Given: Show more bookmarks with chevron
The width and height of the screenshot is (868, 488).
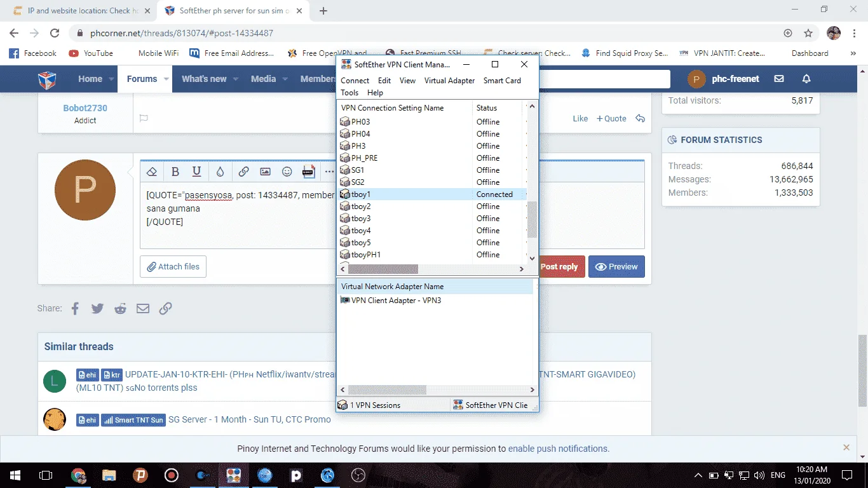Looking at the screenshot, I should [x=853, y=53].
